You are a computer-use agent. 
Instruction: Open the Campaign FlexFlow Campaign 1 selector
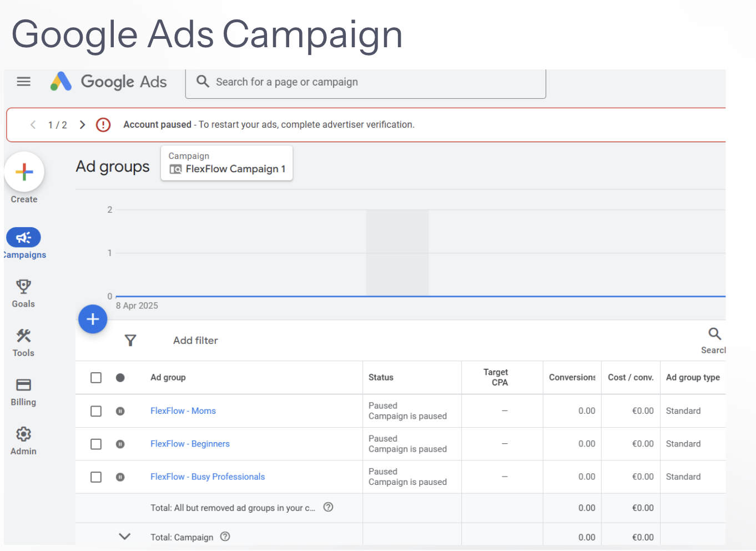coord(226,163)
